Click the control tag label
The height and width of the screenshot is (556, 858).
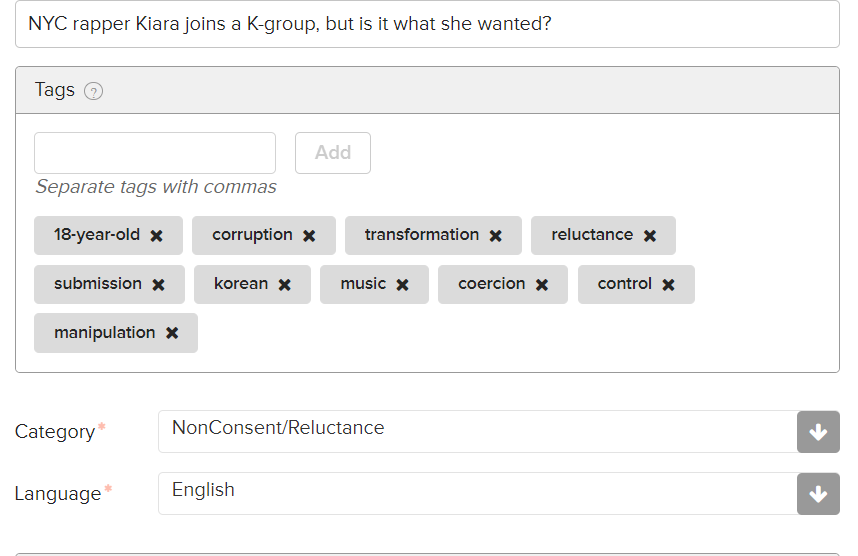pyautogui.click(x=625, y=283)
